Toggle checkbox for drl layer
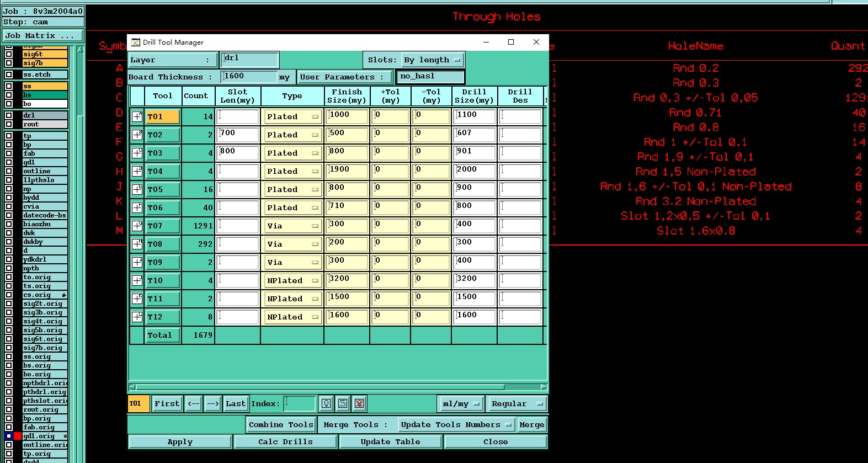The width and height of the screenshot is (868, 463). point(9,115)
